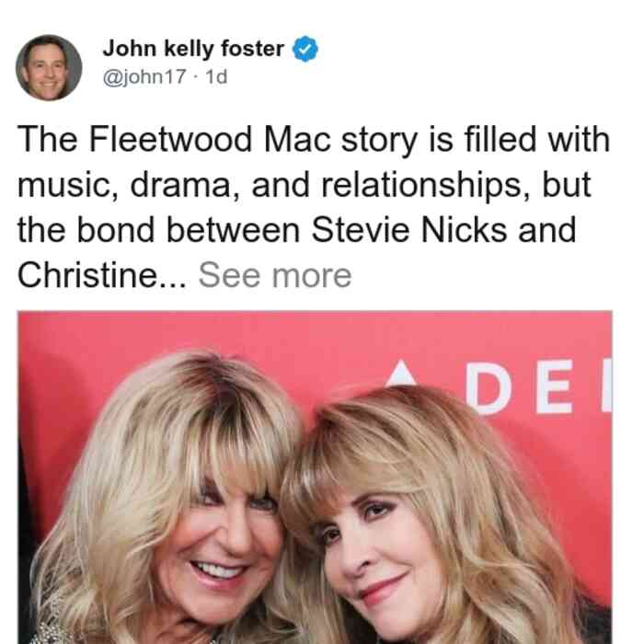Click the display name John kelly foster
Viewport: 644px width, 644px height.
[x=193, y=49]
